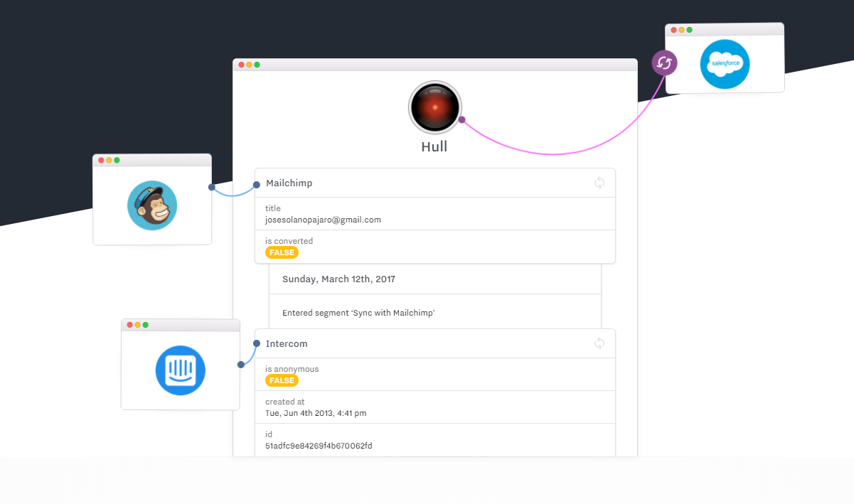Click the id value 51adfc9e84269f4b670062fd
854x504 pixels.
(319, 446)
